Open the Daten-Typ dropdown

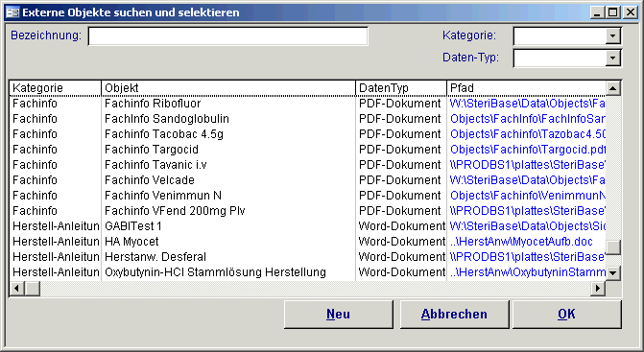(612, 58)
